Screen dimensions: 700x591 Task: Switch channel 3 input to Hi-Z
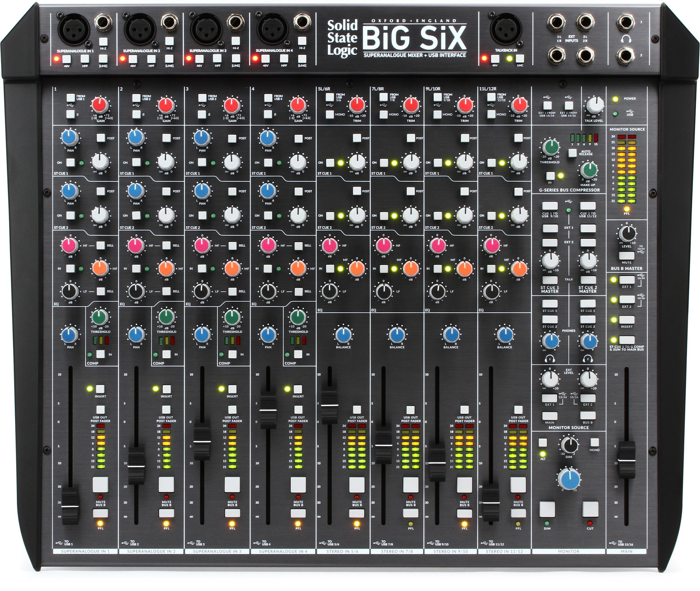(235, 41)
